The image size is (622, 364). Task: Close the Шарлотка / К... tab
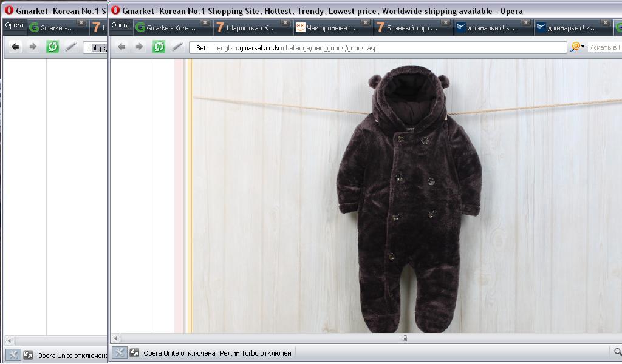click(285, 23)
